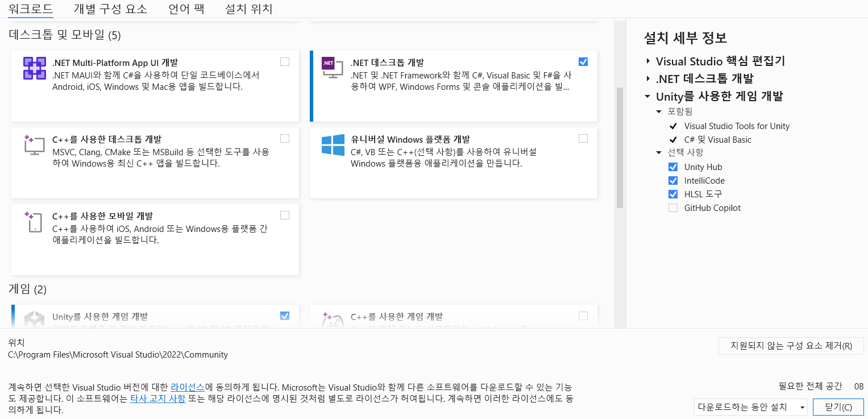Viewport: 868px width, 419px height.
Task: Open the 타사 고지 사항 link
Action: coord(158,399)
